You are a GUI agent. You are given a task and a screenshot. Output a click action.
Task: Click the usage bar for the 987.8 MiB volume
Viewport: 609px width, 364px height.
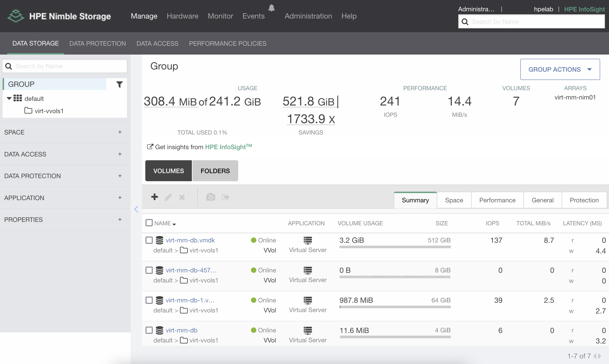coord(395,307)
